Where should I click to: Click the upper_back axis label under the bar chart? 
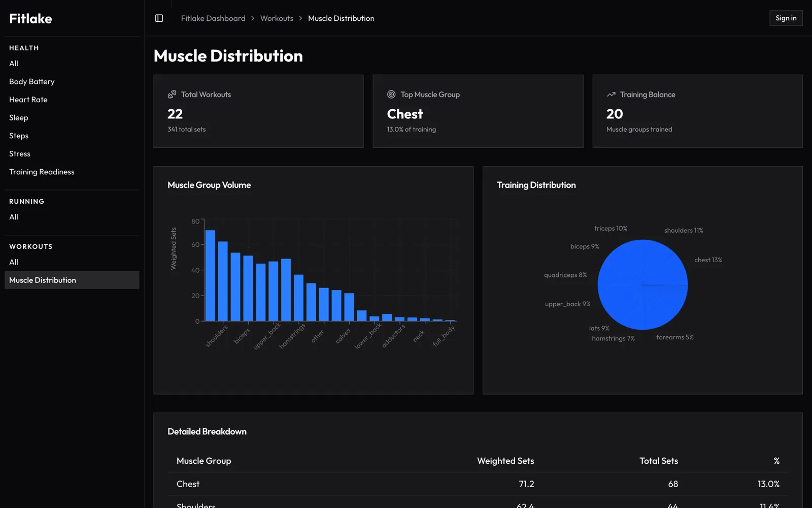coord(267,336)
